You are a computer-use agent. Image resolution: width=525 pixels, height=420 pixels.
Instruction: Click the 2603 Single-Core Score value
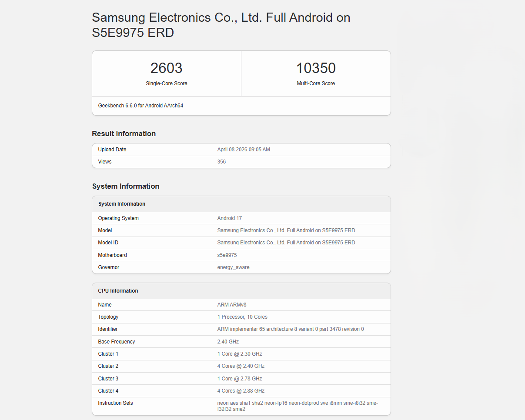pyautogui.click(x=166, y=68)
